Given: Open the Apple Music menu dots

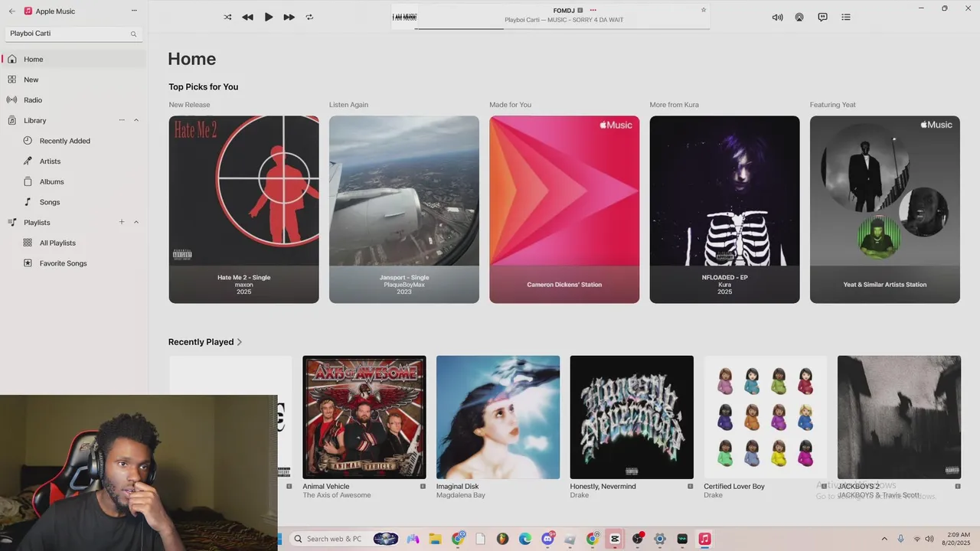Looking at the screenshot, I should tap(134, 11).
